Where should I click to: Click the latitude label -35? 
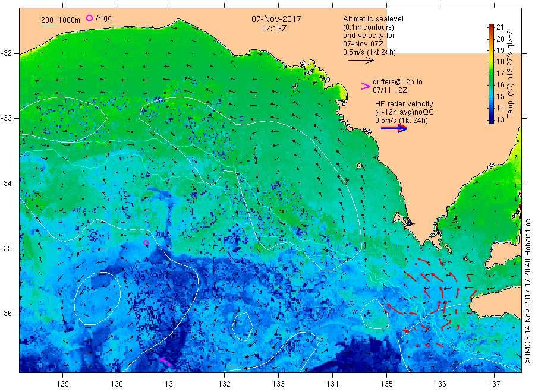[x=6, y=248]
